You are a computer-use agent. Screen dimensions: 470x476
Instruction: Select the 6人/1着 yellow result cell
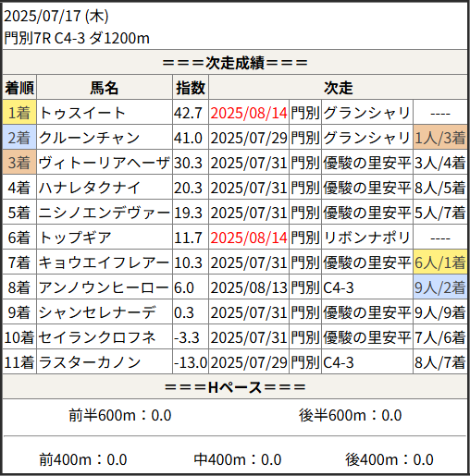tap(440, 262)
